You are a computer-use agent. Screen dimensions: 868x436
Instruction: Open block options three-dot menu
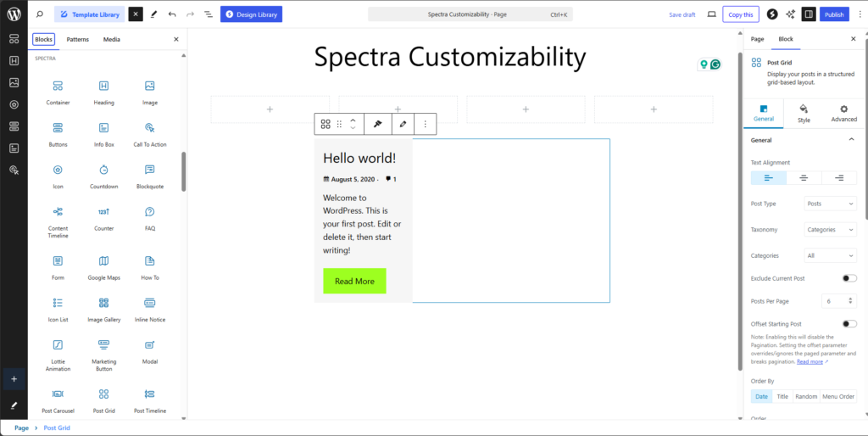tap(426, 124)
